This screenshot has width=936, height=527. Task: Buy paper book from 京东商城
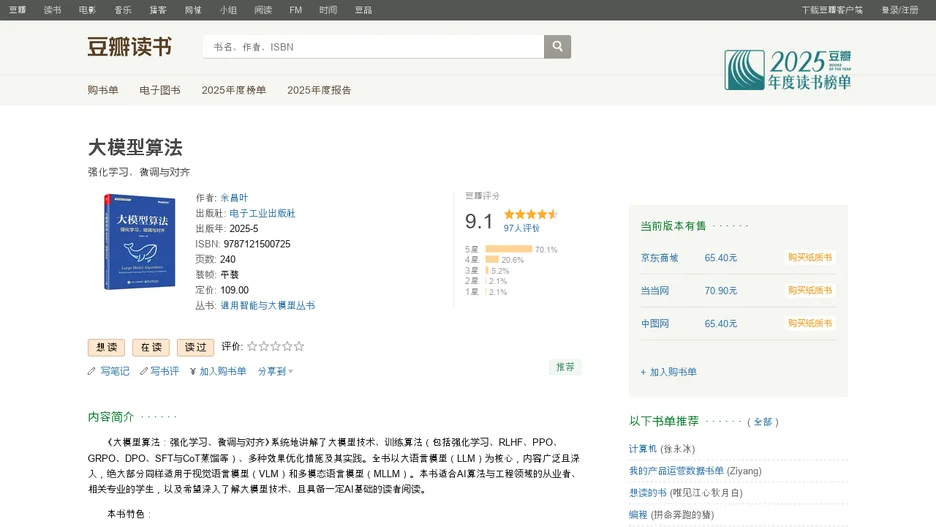tap(809, 257)
